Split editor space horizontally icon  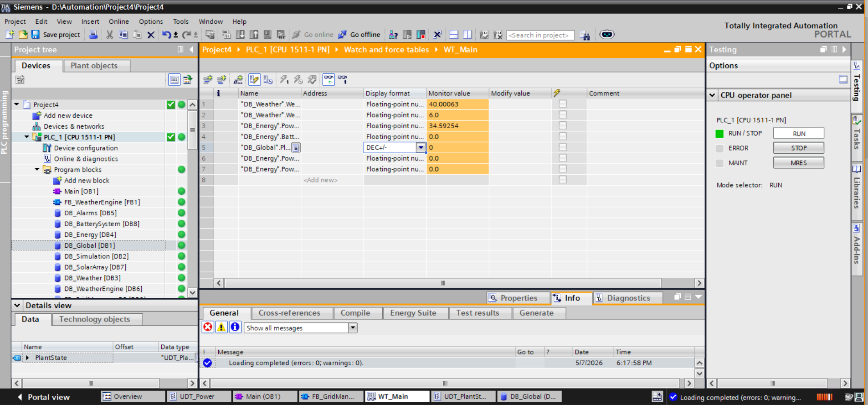pyautogui.click(x=454, y=34)
